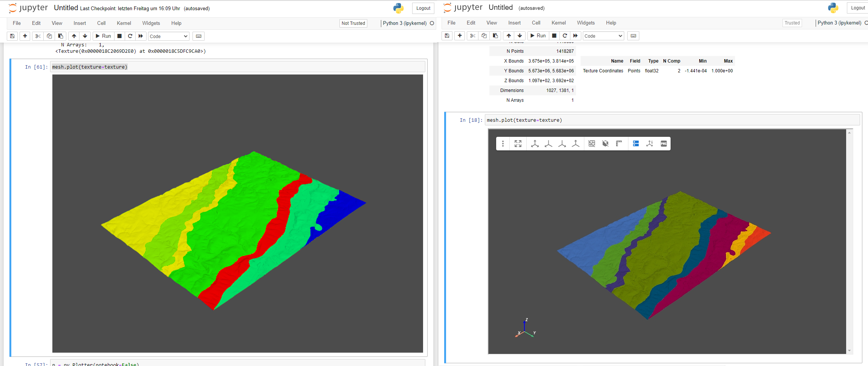The height and width of the screenshot is (366, 868).
Task: Toggle the ruler in the 3D plot toolbar
Action: pos(619,144)
